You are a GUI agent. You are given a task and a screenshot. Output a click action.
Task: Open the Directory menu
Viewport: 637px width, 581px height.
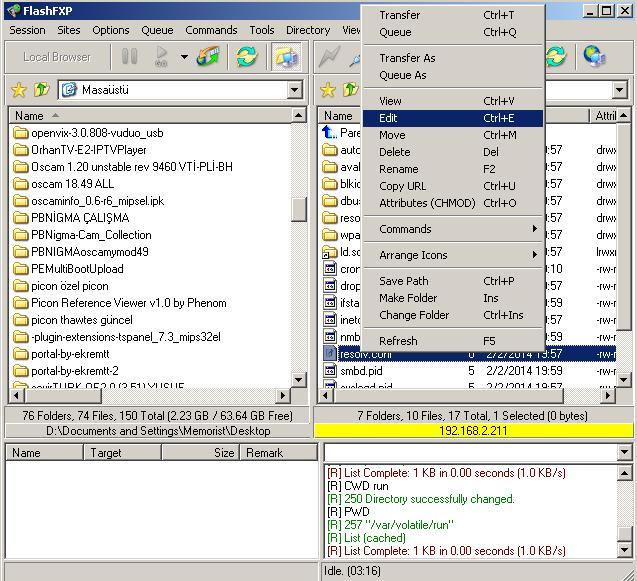tap(308, 30)
